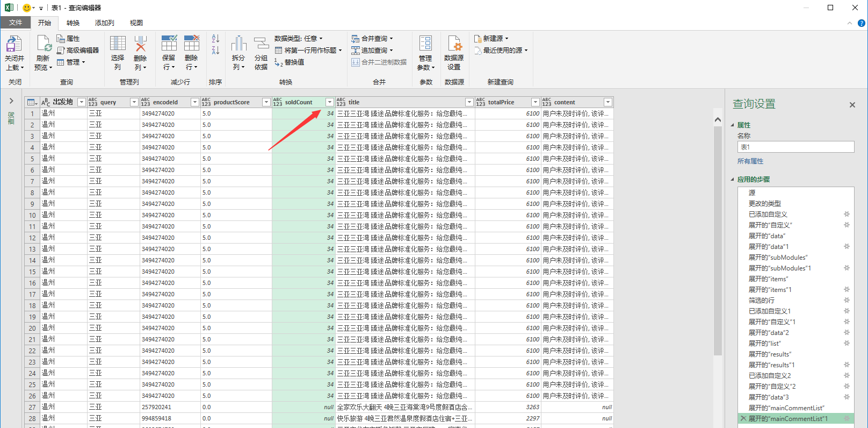Click the 替换值 replace values command
This screenshot has width=868, height=428.
point(290,62)
